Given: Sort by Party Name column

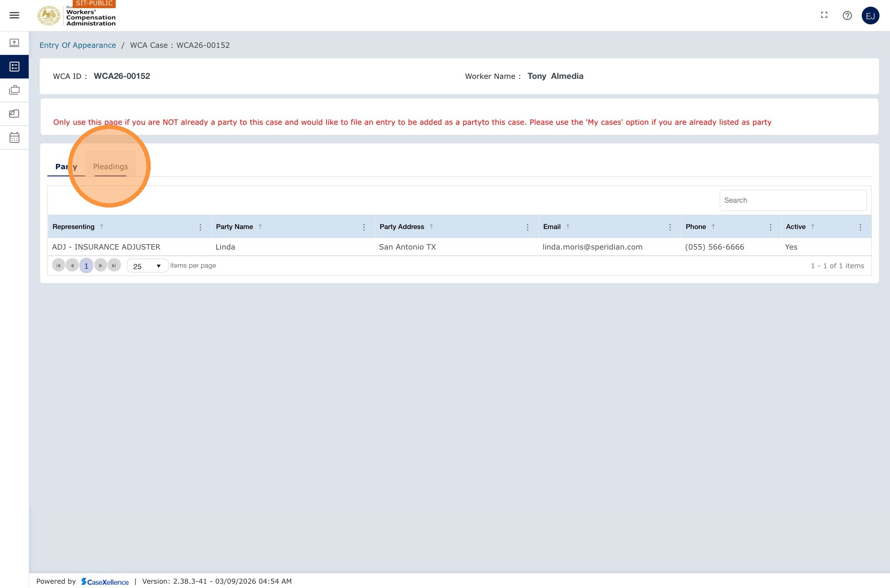Looking at the screenshot, I should coord(235,227).
